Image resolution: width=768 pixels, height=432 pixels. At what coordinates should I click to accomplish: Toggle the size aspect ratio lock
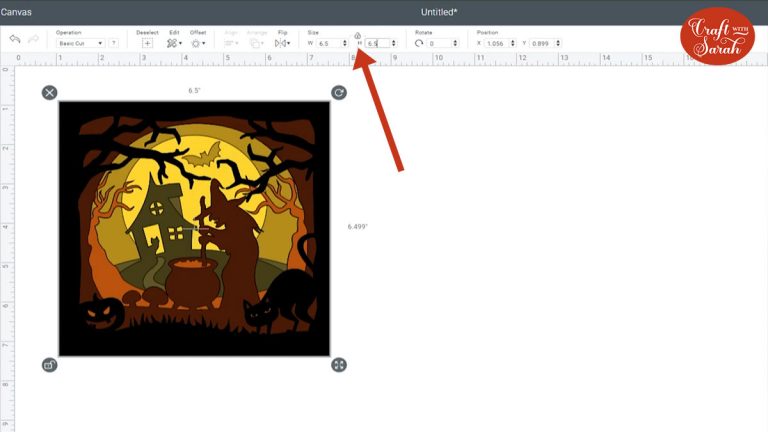tap(357, 35)
